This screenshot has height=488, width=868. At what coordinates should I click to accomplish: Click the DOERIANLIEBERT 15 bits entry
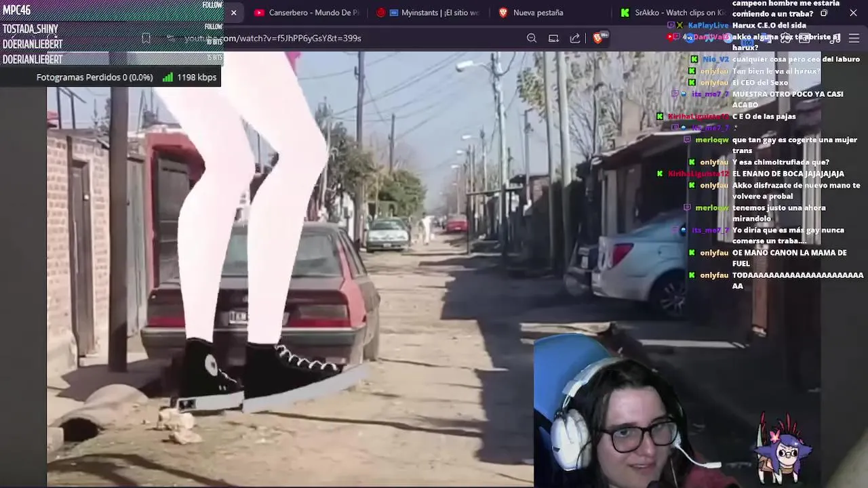click(x=33, y=60)
